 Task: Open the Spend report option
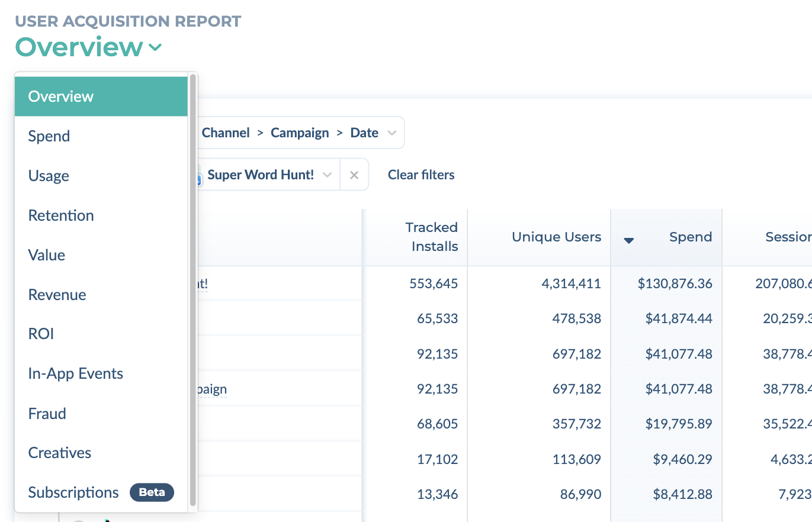[x=101, y=136]
